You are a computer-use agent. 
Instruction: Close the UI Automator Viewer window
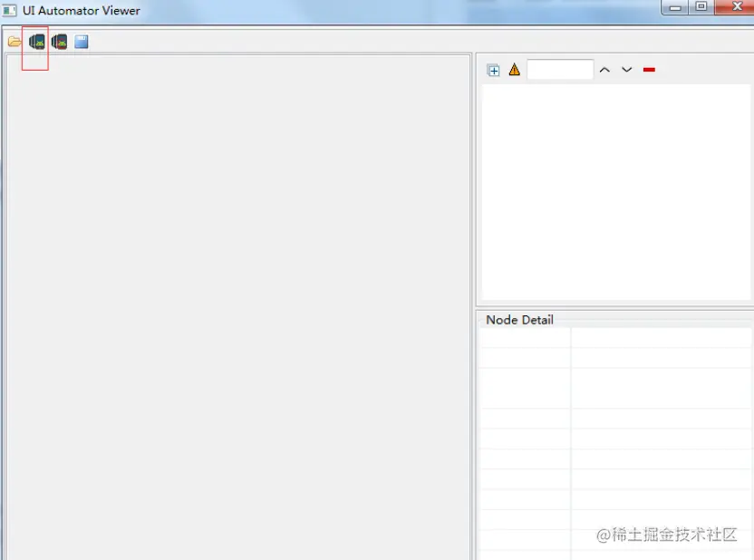tap(736, 6)
